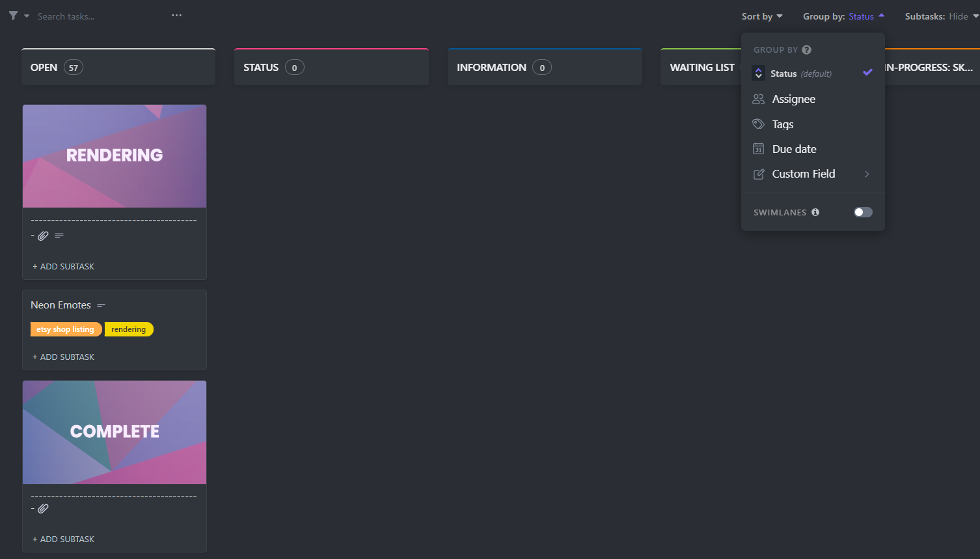This screenshot has height=559, width=980.
Task: Toggle the Swimlanes switch
Action: point(863,212)
